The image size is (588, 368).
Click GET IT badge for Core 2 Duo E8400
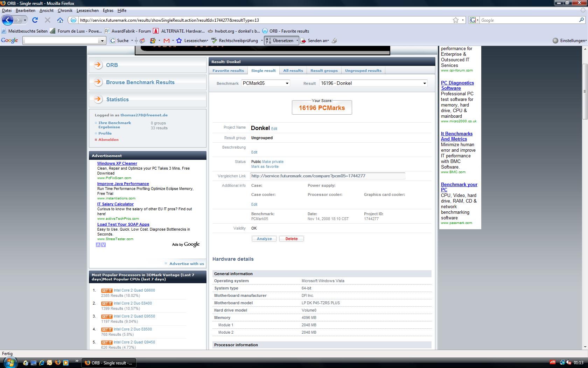click(x=107, y=304)
